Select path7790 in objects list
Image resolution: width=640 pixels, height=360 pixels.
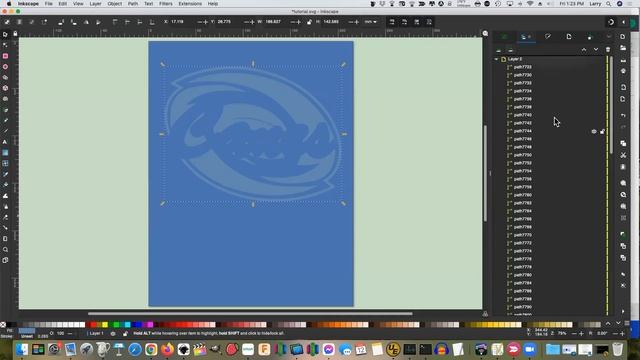tap(522, 307)
